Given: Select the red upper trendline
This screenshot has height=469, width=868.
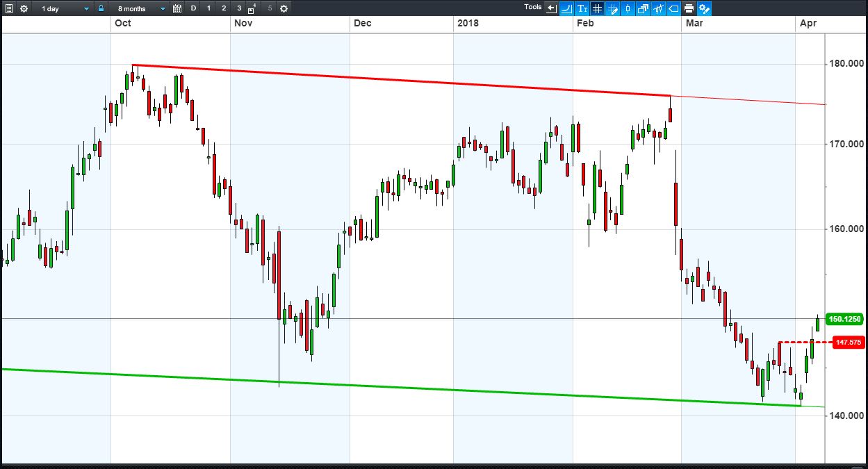Looking at the screenshot, I should click(401, 80).
